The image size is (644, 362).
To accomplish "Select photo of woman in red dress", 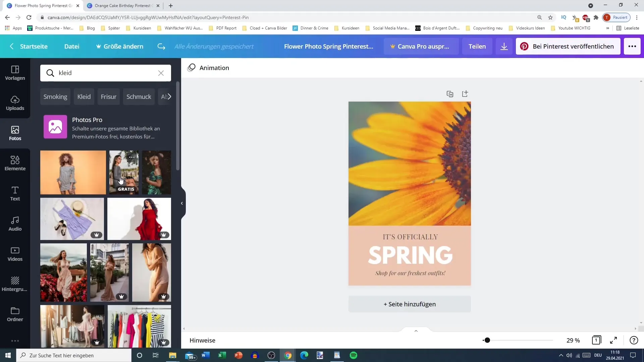I will click(x=139, y=219).
